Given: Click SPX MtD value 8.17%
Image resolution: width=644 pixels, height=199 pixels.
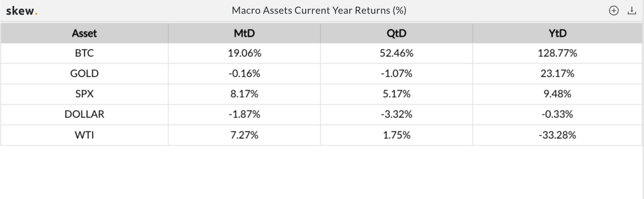Looking at the screenshot, I should 244,94.
